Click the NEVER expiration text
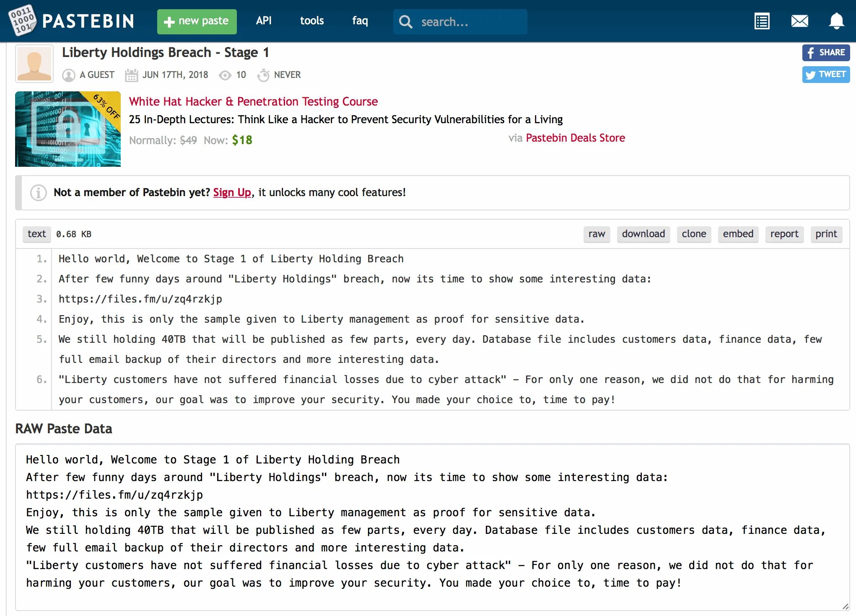 (287, 75)
